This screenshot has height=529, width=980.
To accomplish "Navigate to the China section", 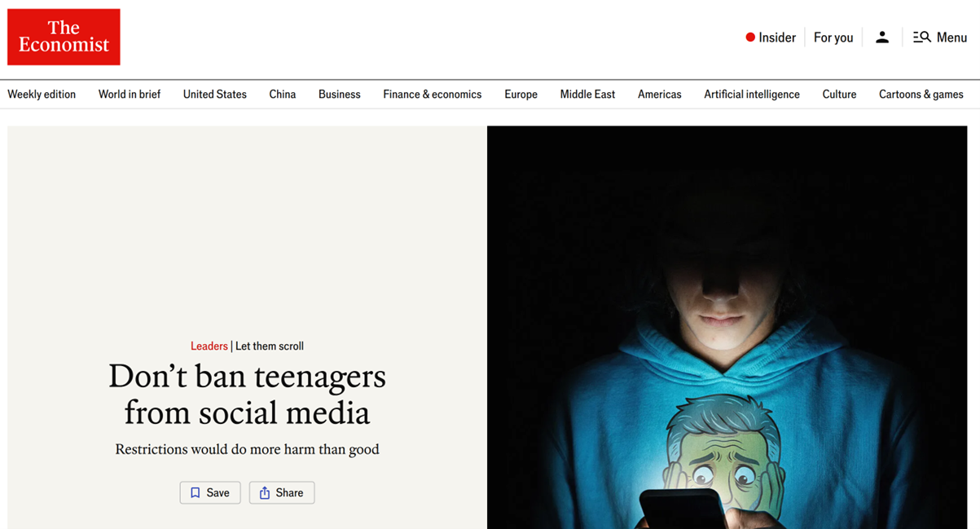I will 283,95.
